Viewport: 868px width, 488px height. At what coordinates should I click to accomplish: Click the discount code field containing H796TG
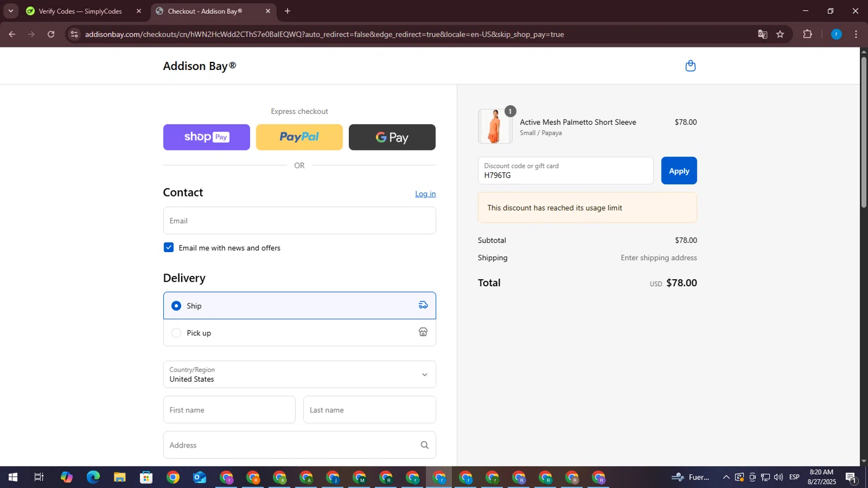coord(565,171)
